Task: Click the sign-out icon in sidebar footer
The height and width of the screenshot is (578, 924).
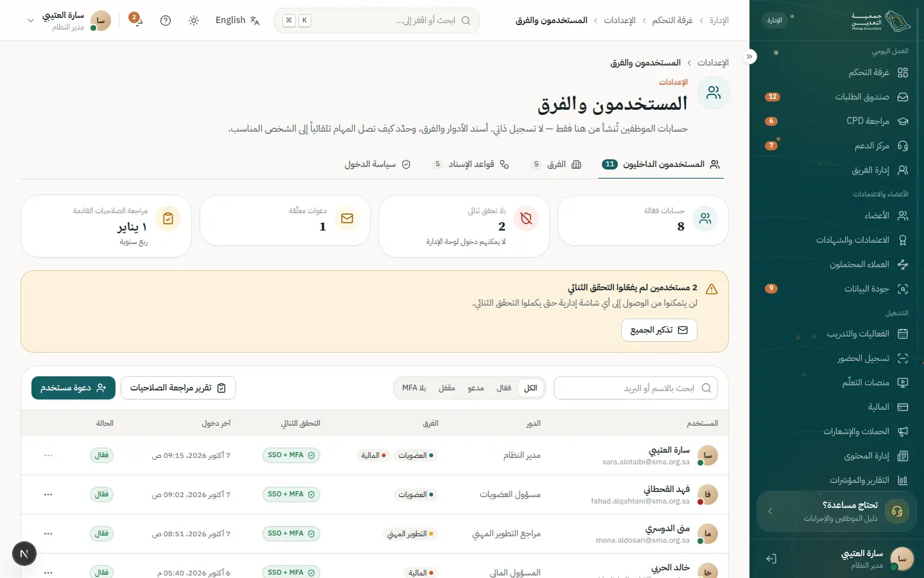Action: [771, 559]
